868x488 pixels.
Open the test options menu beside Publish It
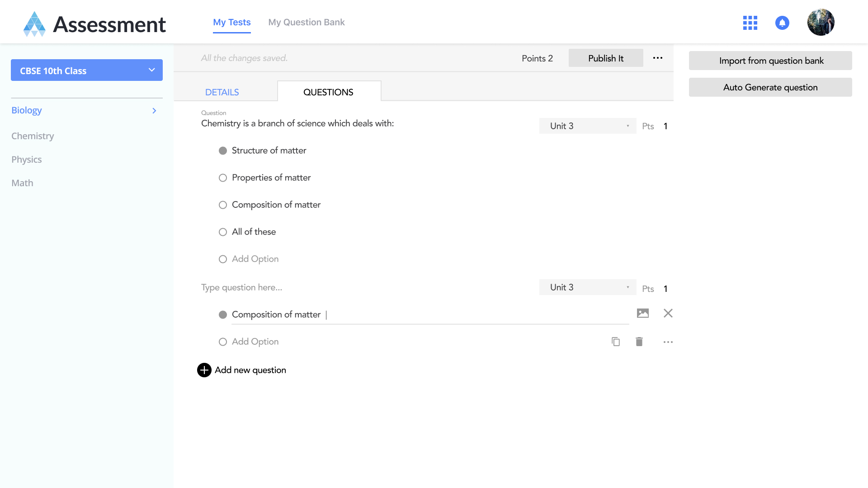coord(658,58)
